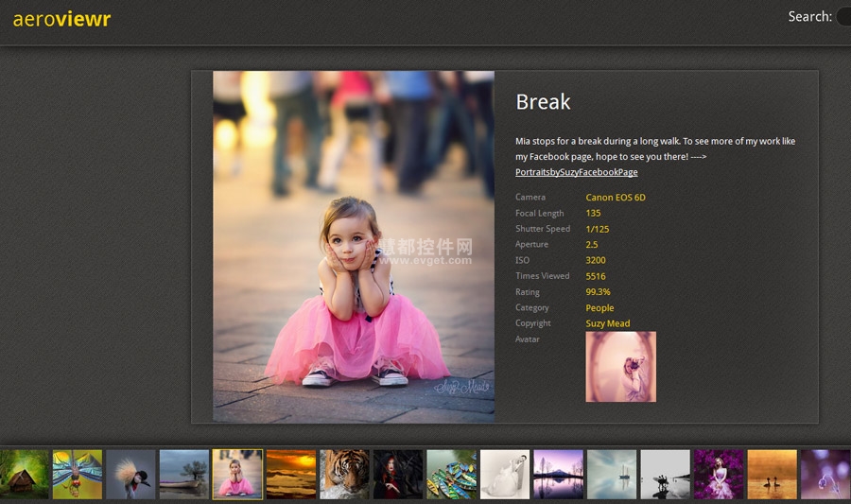Click the Search input field

coord(844,16)
